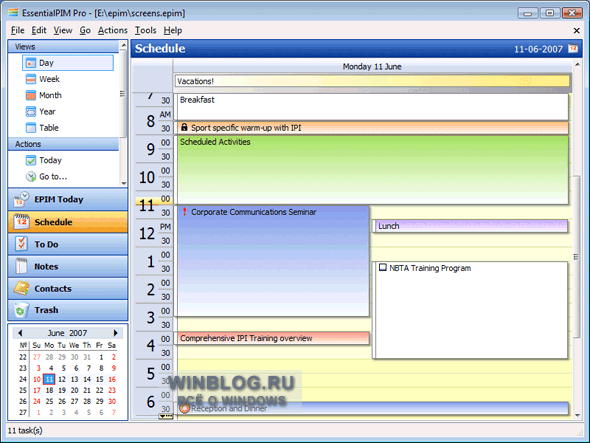
Task: Click schedule scrollbar down arrow
Action: [x=578, y=415]
